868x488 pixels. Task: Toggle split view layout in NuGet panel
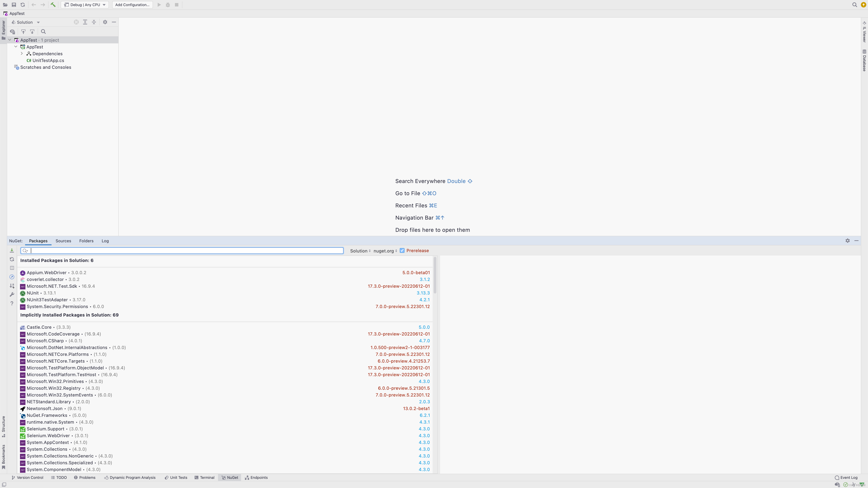(x=12, y=268)
